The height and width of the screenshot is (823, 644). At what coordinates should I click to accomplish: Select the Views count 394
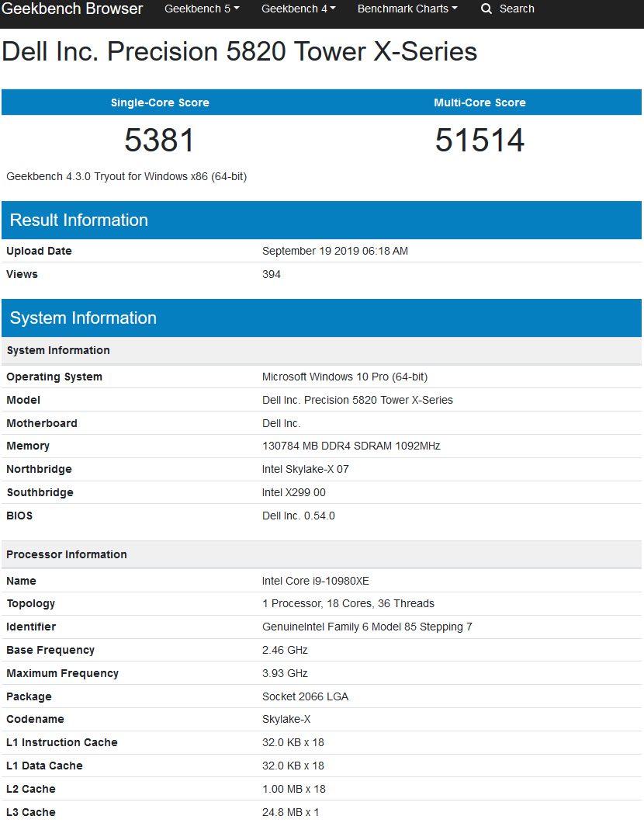click(271, 275)
